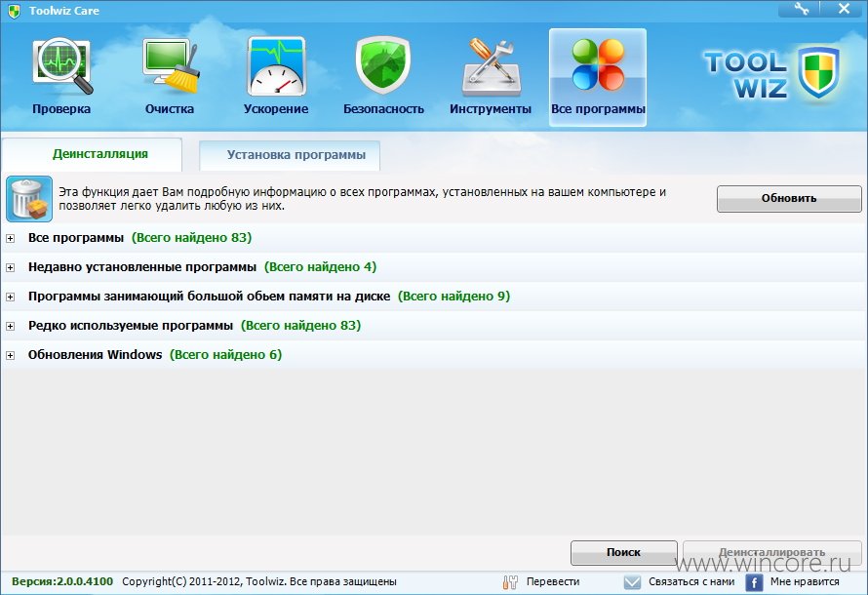The height and width of the screenshot is (595, 868).
Task: Open the Безопасность security section
Action: [383, 77]
